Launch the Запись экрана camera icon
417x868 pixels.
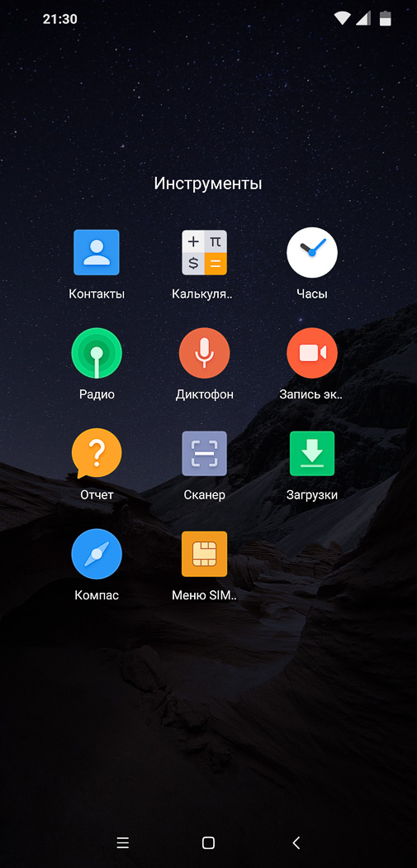[x=312, y=353]
